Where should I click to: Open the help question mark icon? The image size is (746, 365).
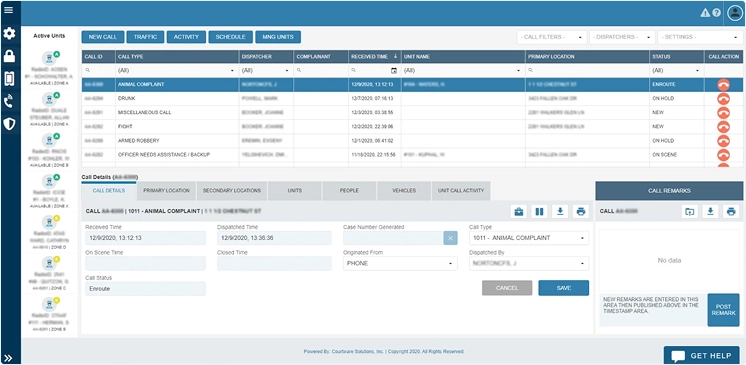(717, 13)
